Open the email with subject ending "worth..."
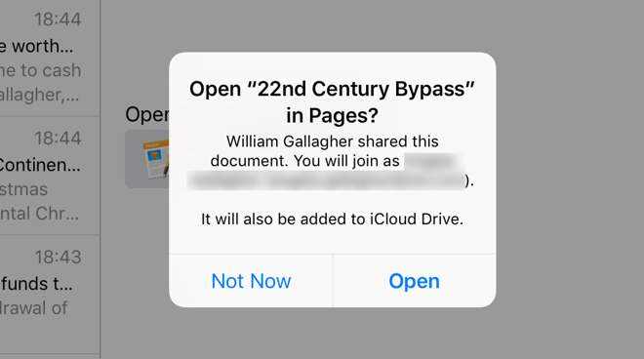The height and width of the screenshot is (359, 644). point(50,58)
